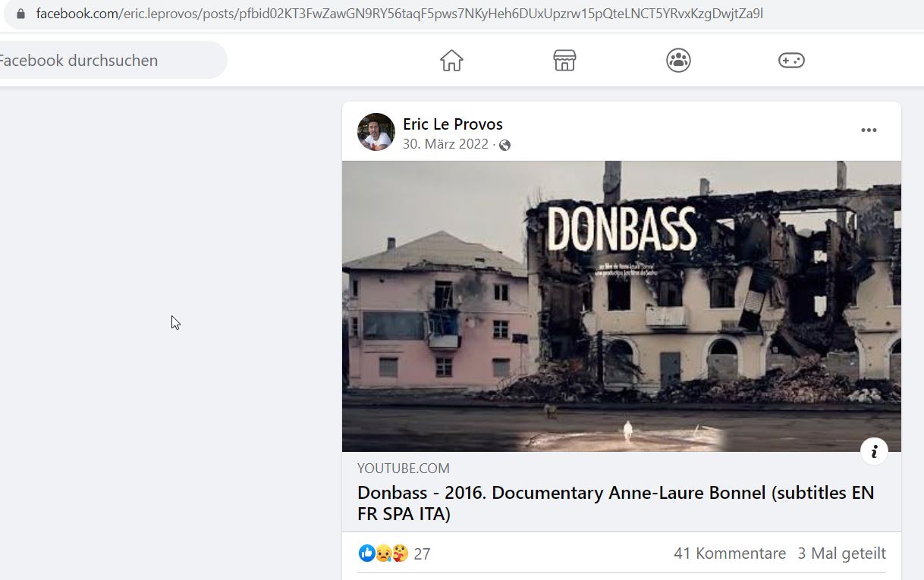The height and width of the screenshot is (580, 924).
Task: Select the URL in the address bar
Action: point(399,14)
